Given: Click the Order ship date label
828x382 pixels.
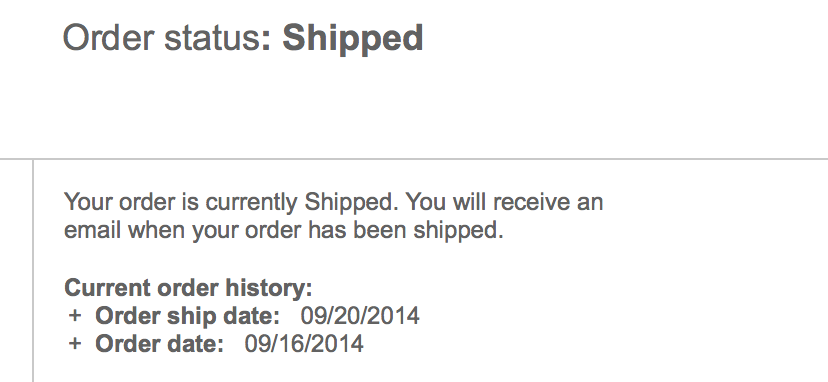Looking at the screenshot, I should [x=187, y=316].
